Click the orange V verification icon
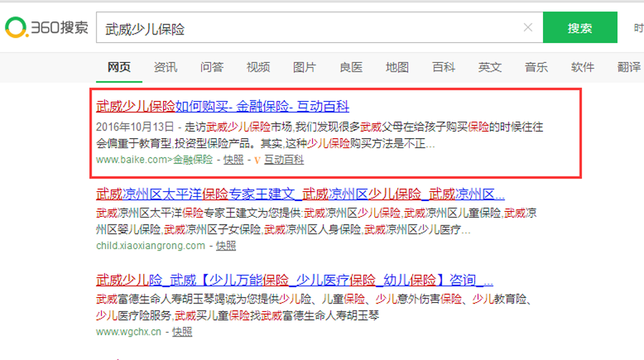 (x=257, y=160)
